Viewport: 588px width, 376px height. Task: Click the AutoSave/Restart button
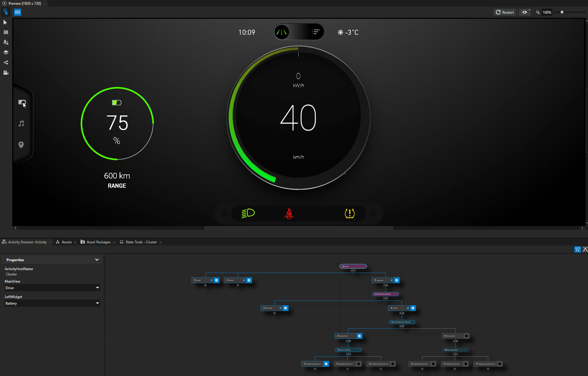pos(505,12)
